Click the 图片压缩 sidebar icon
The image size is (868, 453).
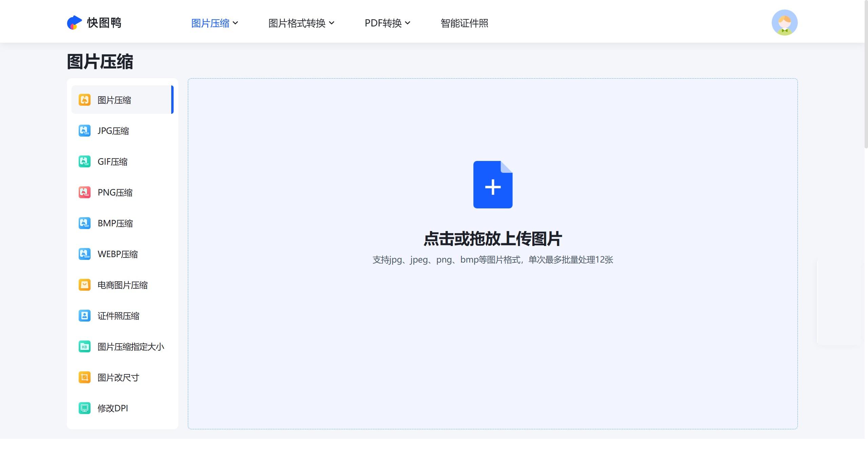click(x=84, y=100)
